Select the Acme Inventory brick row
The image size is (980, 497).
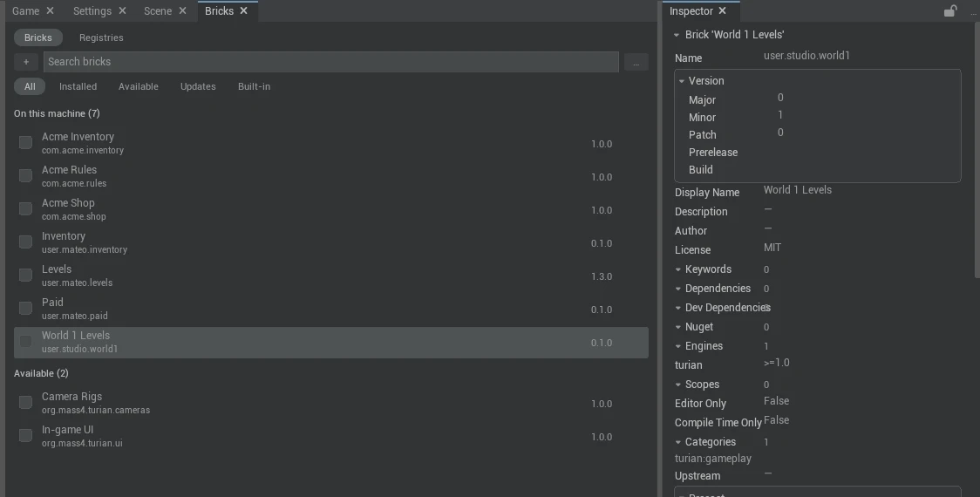point(331,143)
